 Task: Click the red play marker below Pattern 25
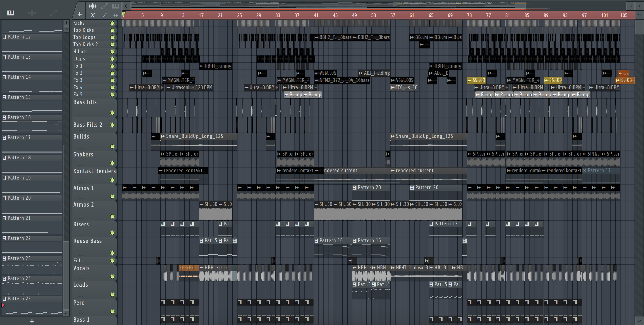pyautogui.click(x=3, y=305)
